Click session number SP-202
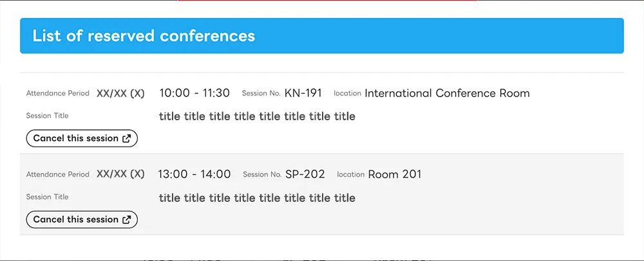This screenshot has width=644, height=261. (x=305, y=174)
